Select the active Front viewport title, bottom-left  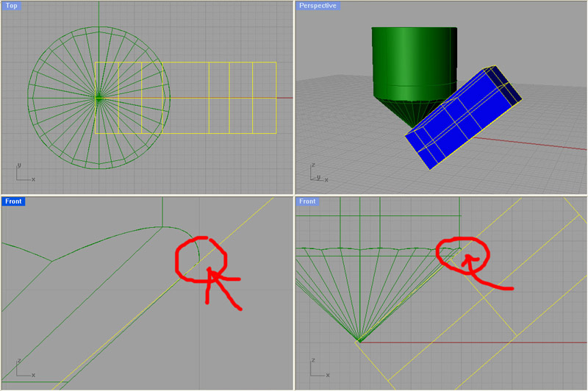point(13,201)
